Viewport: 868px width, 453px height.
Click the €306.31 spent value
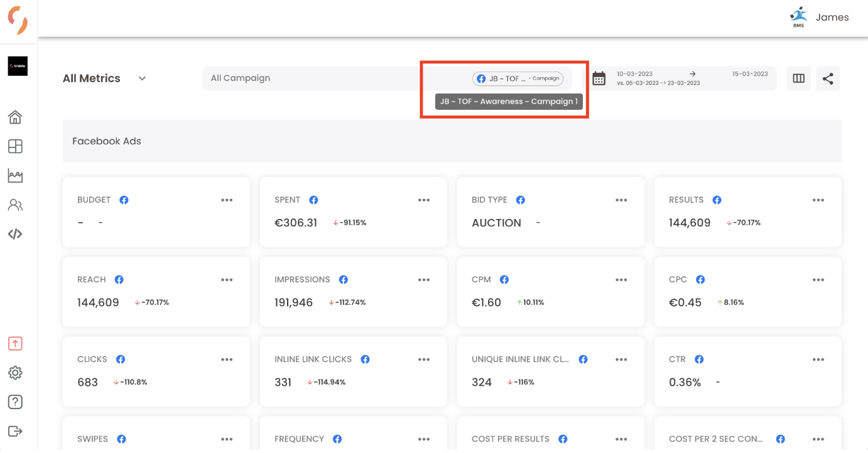pos(296,223)
